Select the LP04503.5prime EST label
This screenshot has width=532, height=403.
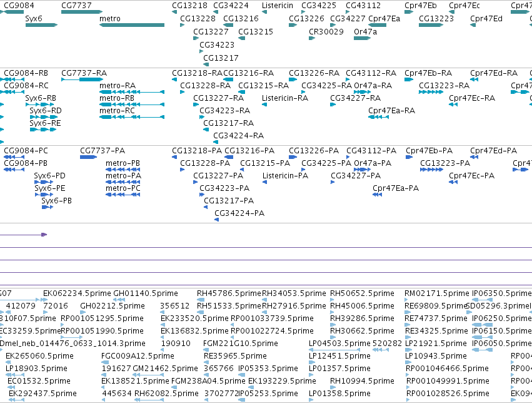point(339,344)
